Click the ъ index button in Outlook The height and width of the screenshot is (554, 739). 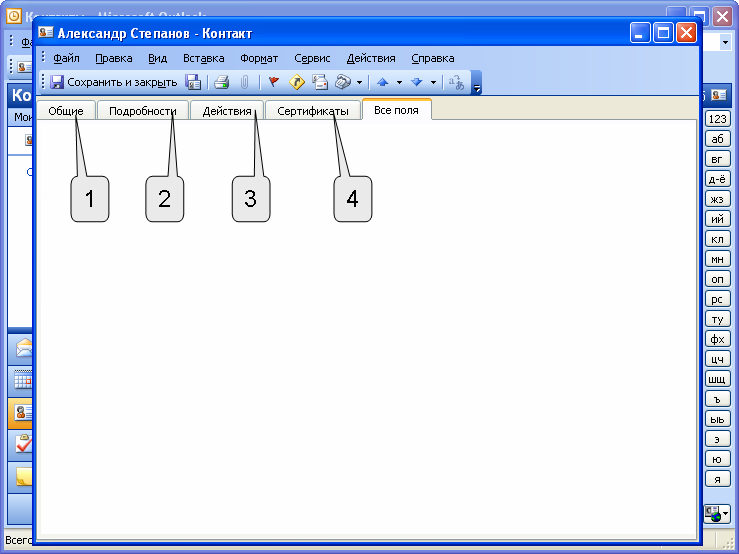click(717, 399)
